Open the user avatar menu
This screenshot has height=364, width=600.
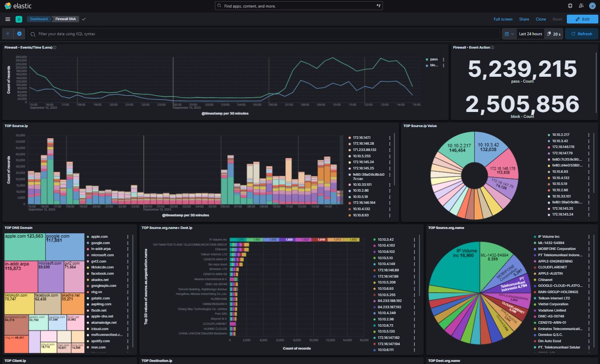pyautogui.click(x=592, y=6)
